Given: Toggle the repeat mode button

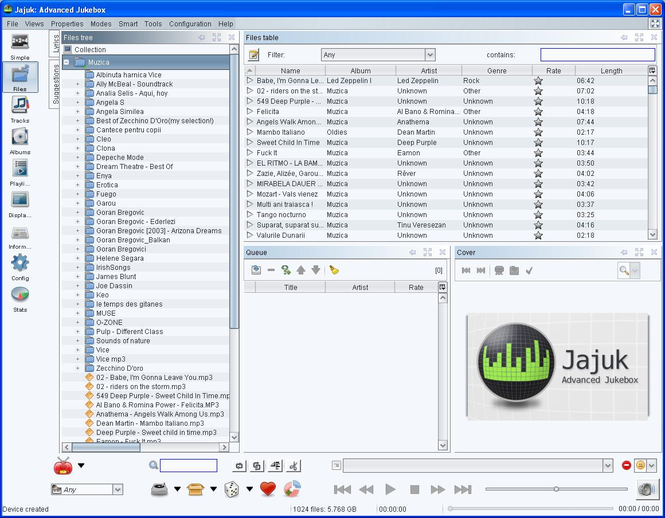Looking at the screenshot, I should coord(239,466).
